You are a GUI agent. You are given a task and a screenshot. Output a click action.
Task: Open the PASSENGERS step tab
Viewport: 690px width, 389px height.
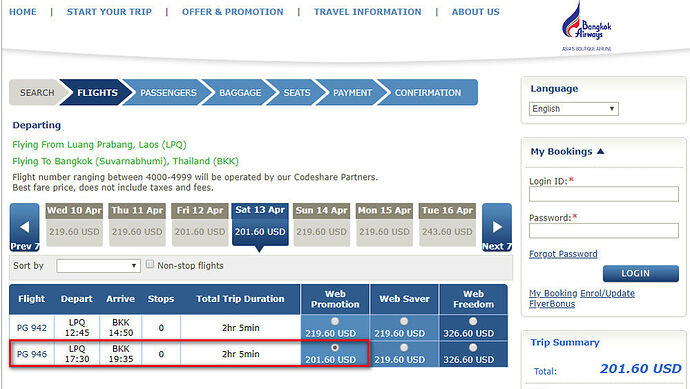click(168, 92)
